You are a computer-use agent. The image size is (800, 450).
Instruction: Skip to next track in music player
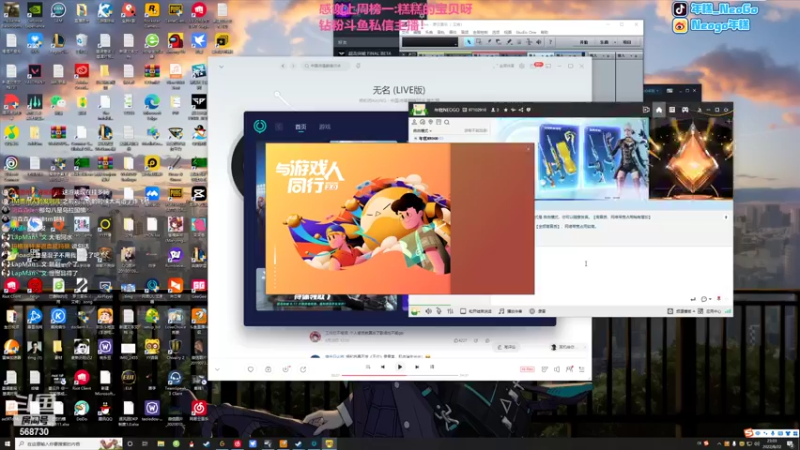417,367
